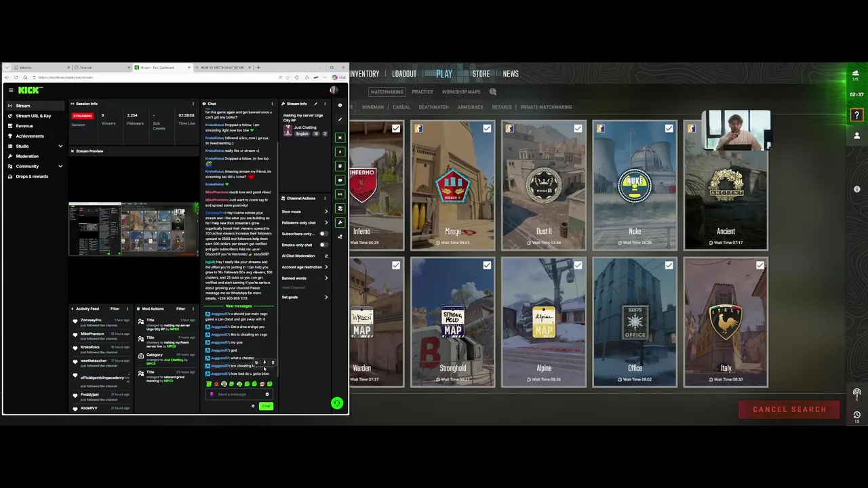Click the info icon in right rail
The image size is (868, 488).
[x=340, y=105]
